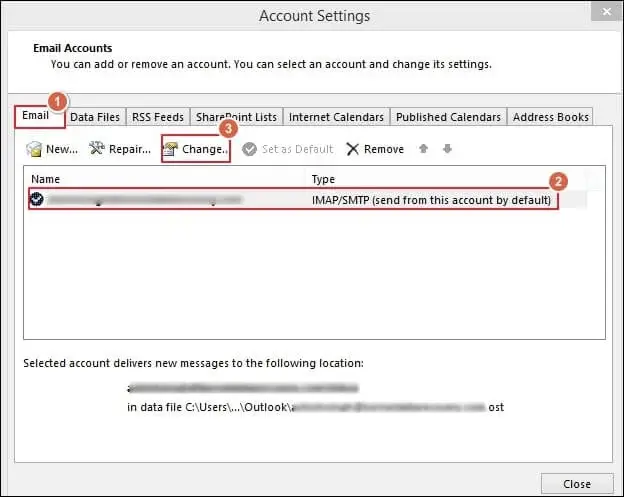The width and height of the screenshot is (624, 497).
Task: Click the Repair tools icon
Action: [x=96, y=148]
